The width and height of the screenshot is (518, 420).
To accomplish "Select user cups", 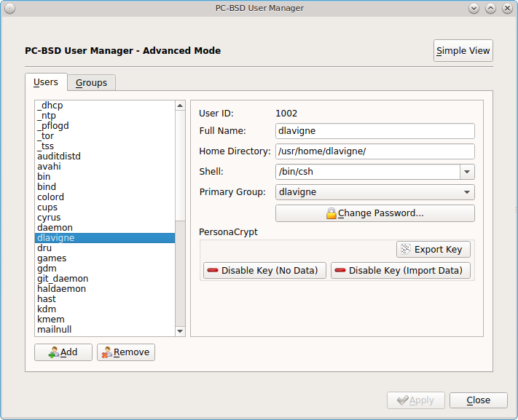I will click(105, 207).
